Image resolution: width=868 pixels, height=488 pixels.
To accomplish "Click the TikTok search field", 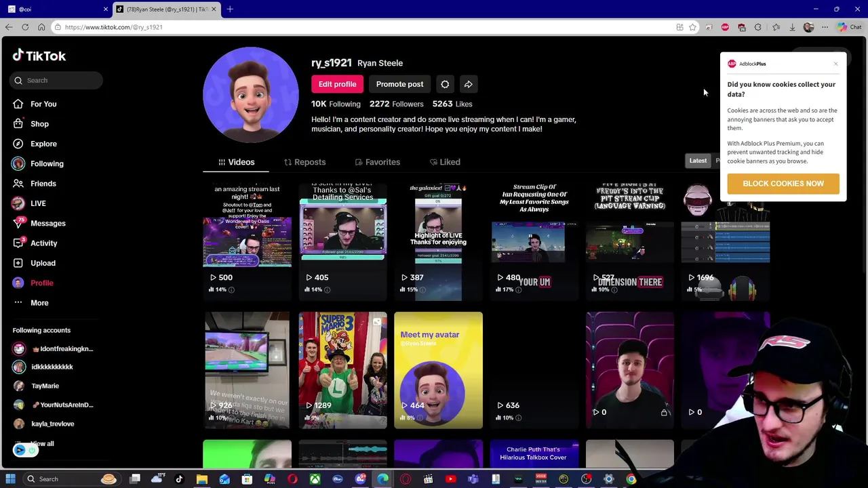I will (58, 81).
